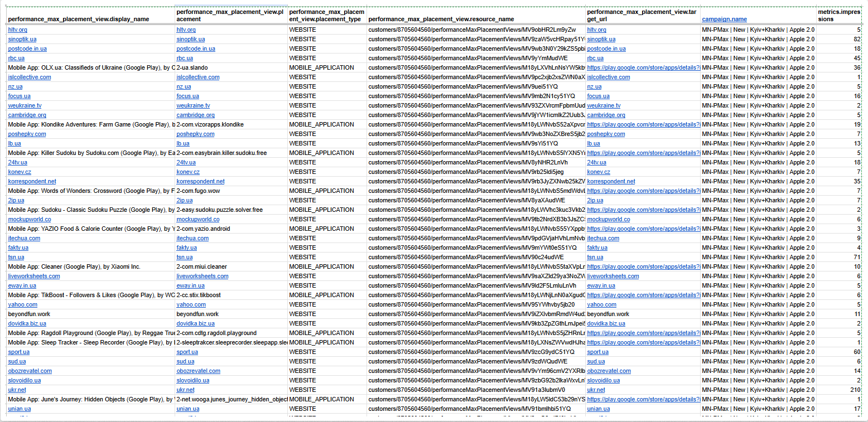Open Google Play URL in June's Journey row
This screenshot has height=422, width=868.
click(x=643, y=399)
